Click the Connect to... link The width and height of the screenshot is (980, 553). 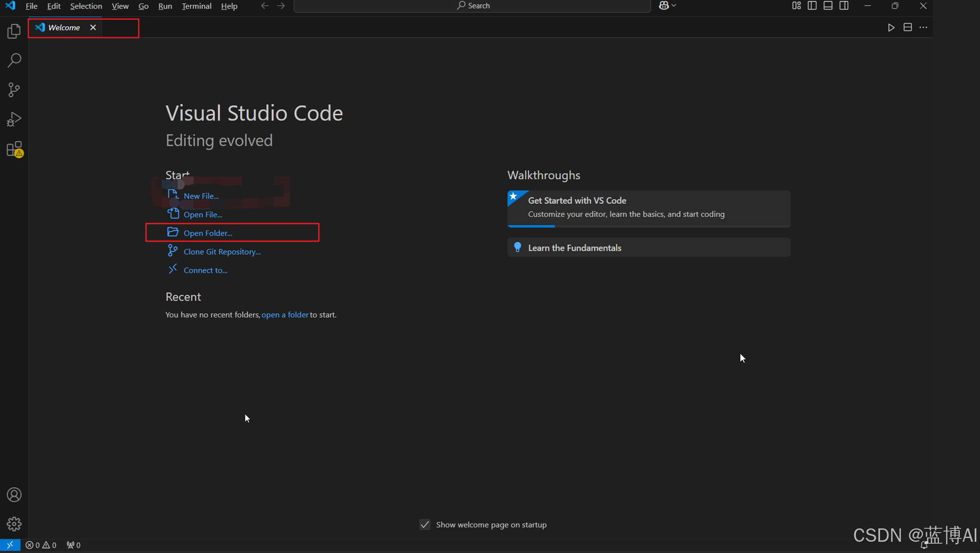205,271
